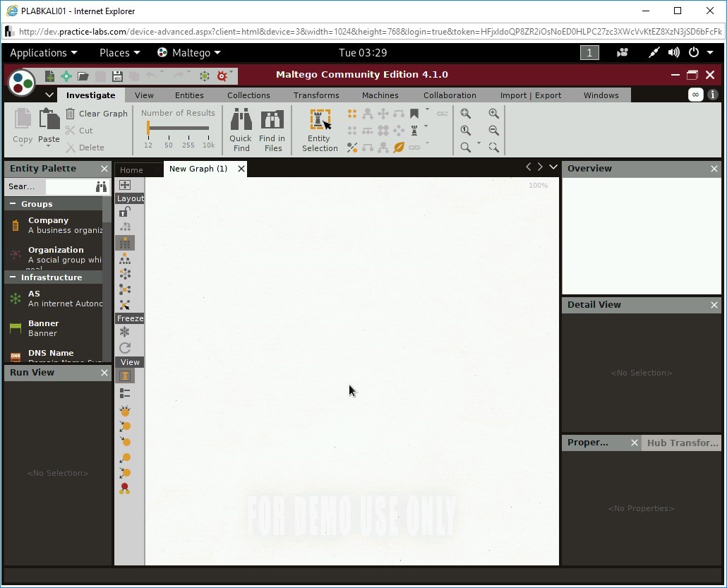The image size is (727, 588).
Task: Switch to the Transforms tab
Action: coord(316,95)
